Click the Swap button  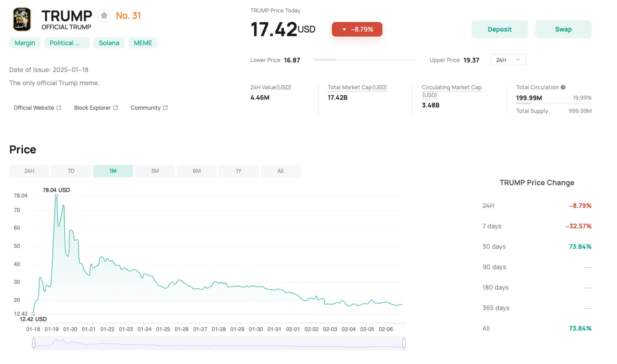(563, 29)
